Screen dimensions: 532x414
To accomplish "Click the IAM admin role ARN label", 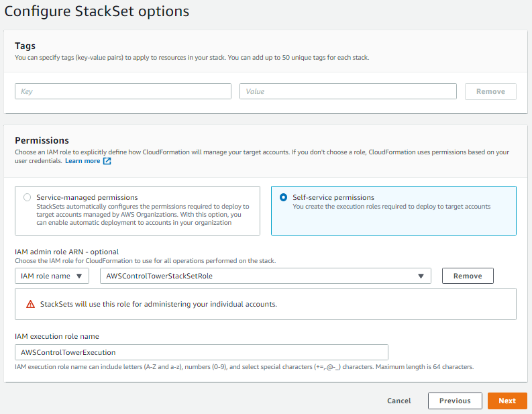I will [66, 252].
